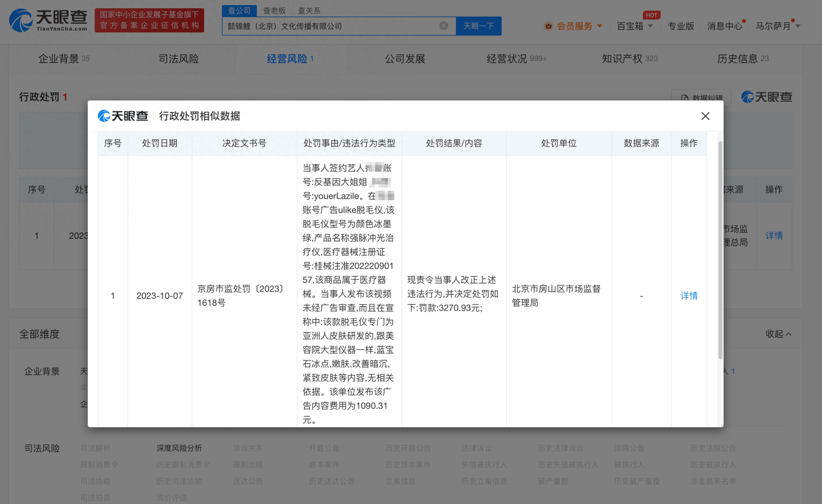822x504 pixels.
Task: Click 司法拍卖 link
Action: (95, 497)
